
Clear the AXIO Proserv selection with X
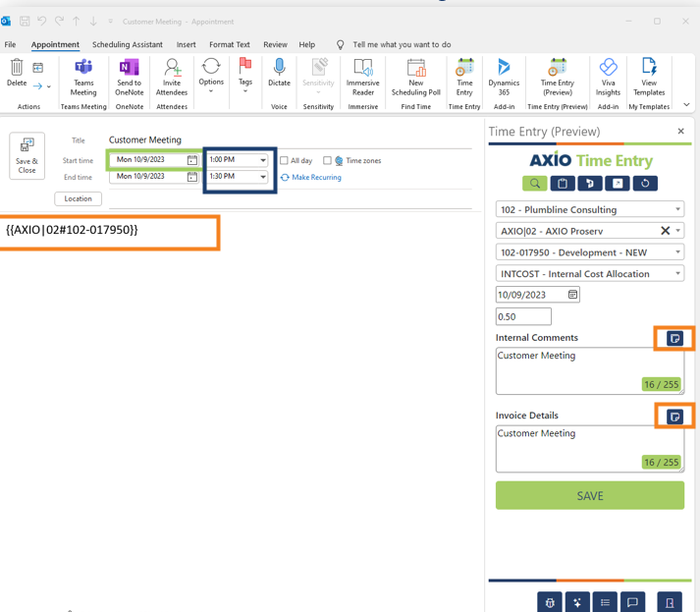click(666, 231)
